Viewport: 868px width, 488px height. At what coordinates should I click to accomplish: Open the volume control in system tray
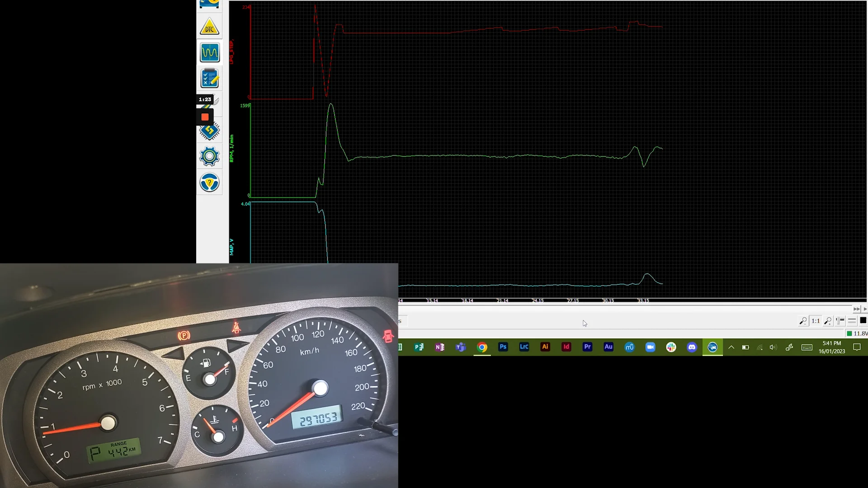773,348
